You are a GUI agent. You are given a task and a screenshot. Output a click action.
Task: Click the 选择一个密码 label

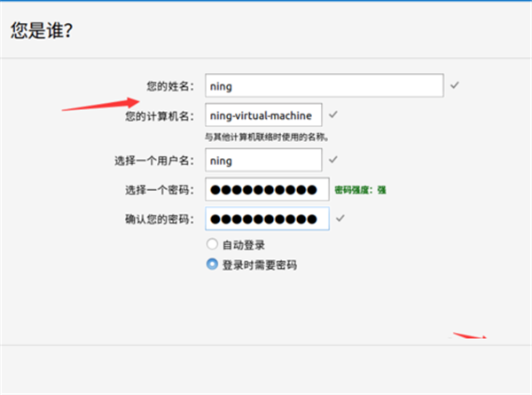tap(160, 190)
